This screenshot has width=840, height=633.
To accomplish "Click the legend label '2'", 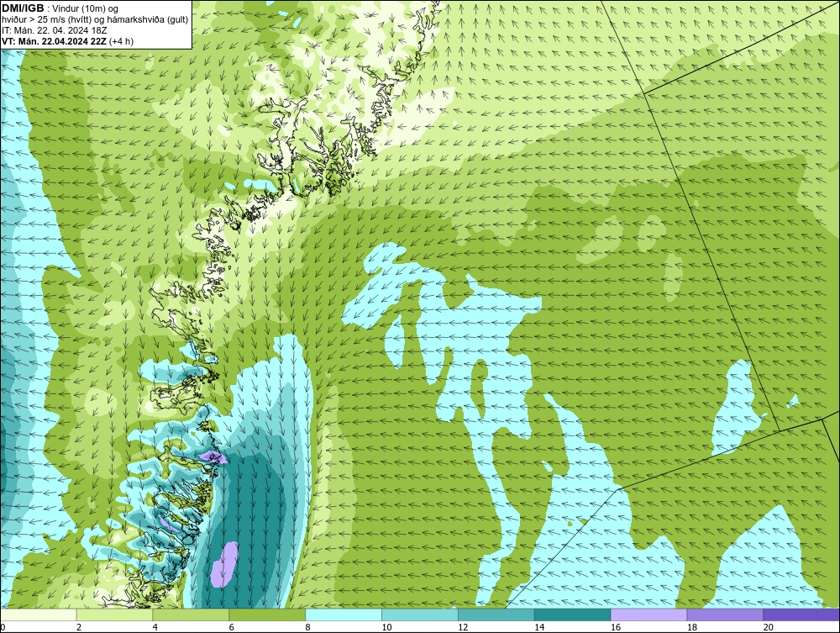I will (x=79, y=627).
